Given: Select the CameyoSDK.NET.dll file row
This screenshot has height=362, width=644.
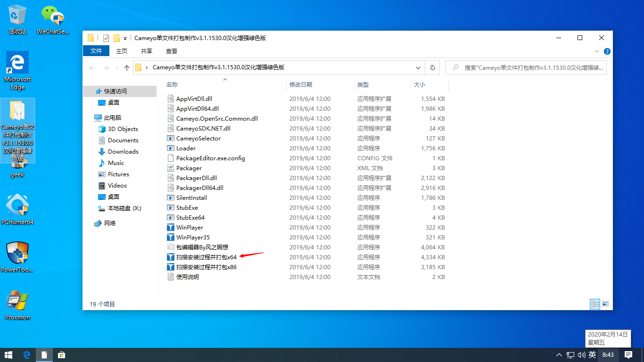Looking at the screenshot, I should (x=306, y=129).
